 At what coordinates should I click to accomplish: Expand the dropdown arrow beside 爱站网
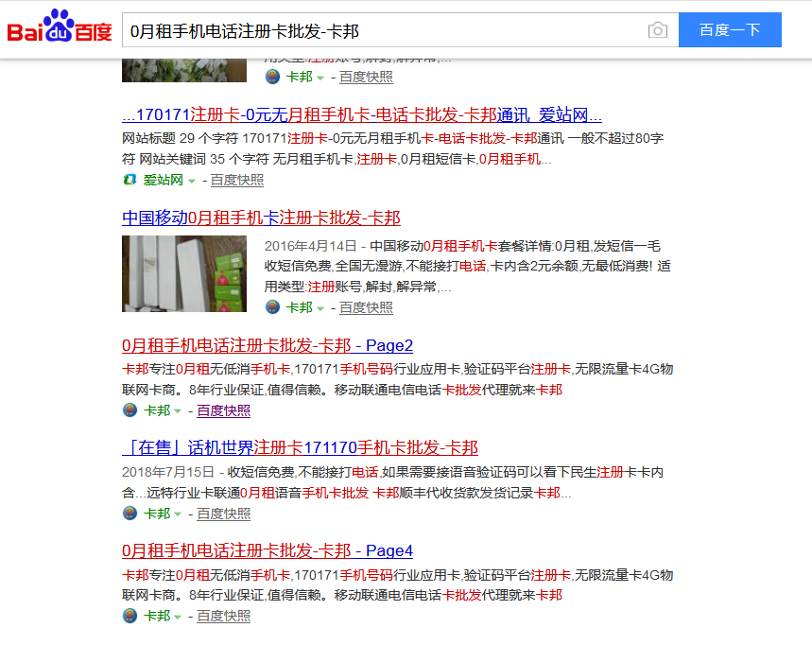pos(192,181)
